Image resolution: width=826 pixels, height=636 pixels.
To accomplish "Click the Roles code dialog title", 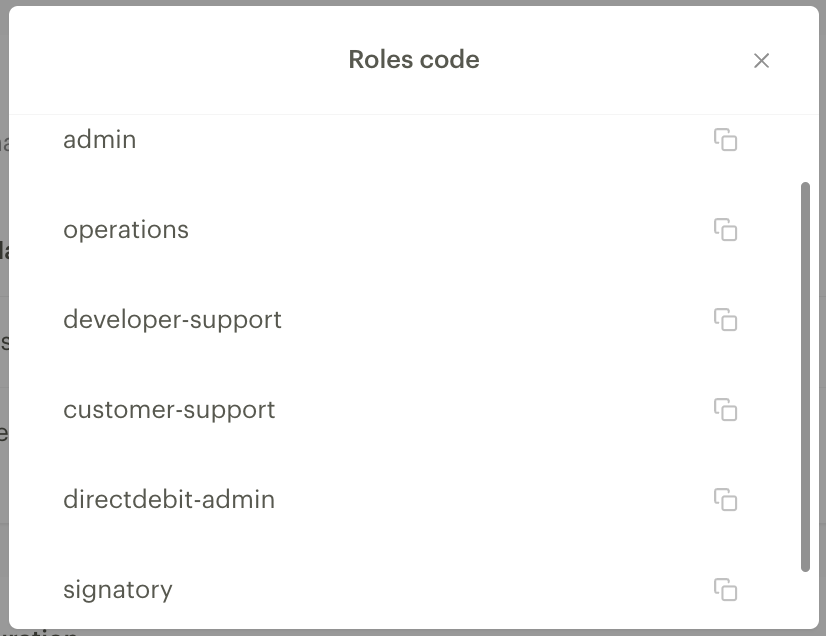I will click(414, 60).
